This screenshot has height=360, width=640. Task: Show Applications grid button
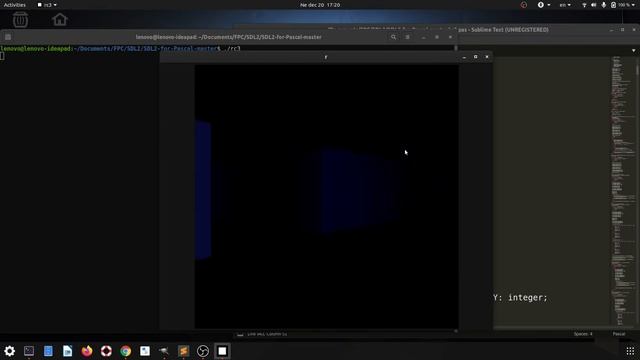click(630, 351)
